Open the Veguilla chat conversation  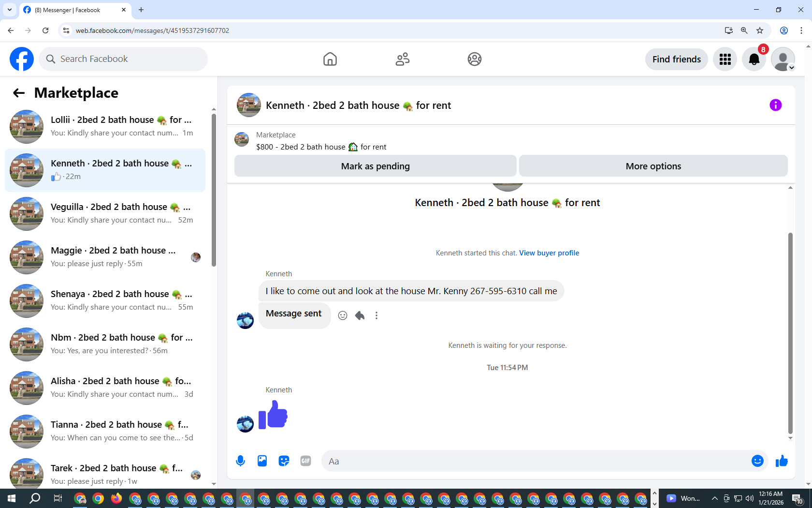[105, 214]
